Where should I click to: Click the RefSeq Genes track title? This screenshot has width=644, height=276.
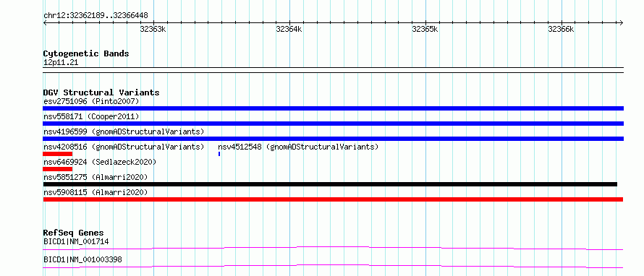(x=73, y=233)
